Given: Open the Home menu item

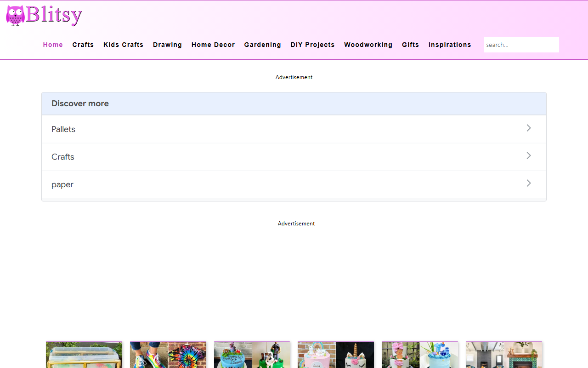Looking at the screenshot, I should 53,45.
